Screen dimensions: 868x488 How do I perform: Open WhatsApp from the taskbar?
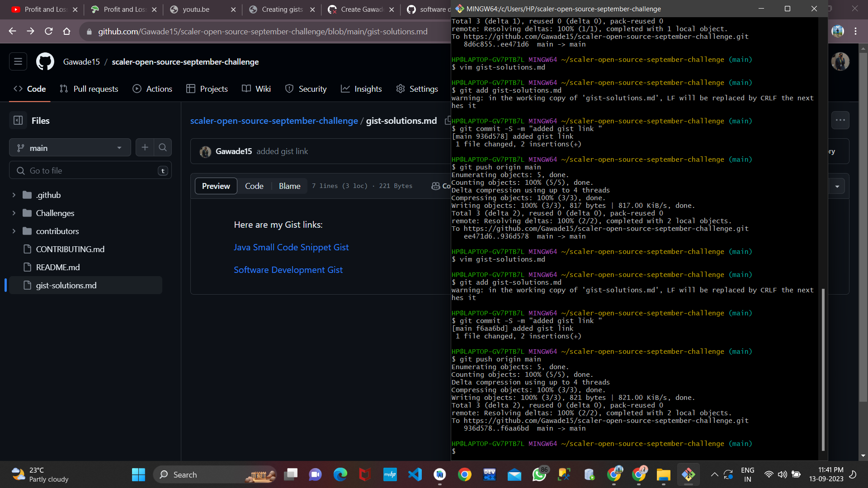540,474
